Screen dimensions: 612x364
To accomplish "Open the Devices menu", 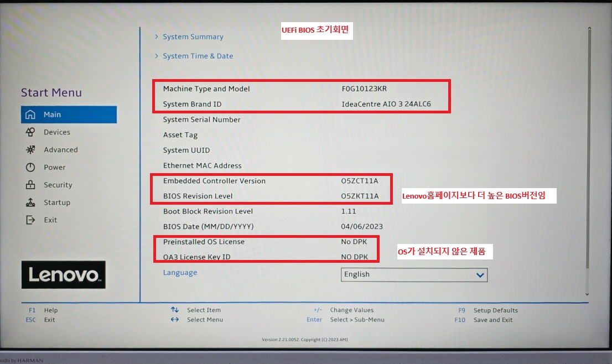I will coord(57,132).
